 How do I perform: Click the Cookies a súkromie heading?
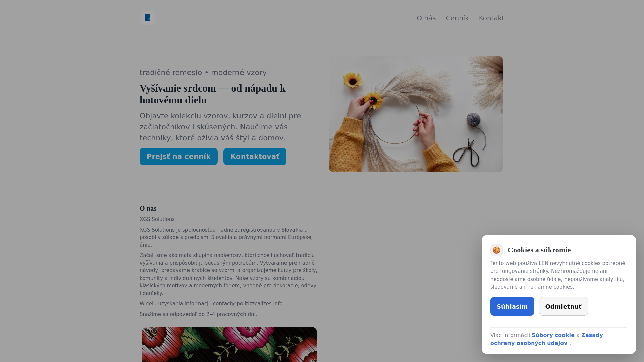(x=539, y=250)
